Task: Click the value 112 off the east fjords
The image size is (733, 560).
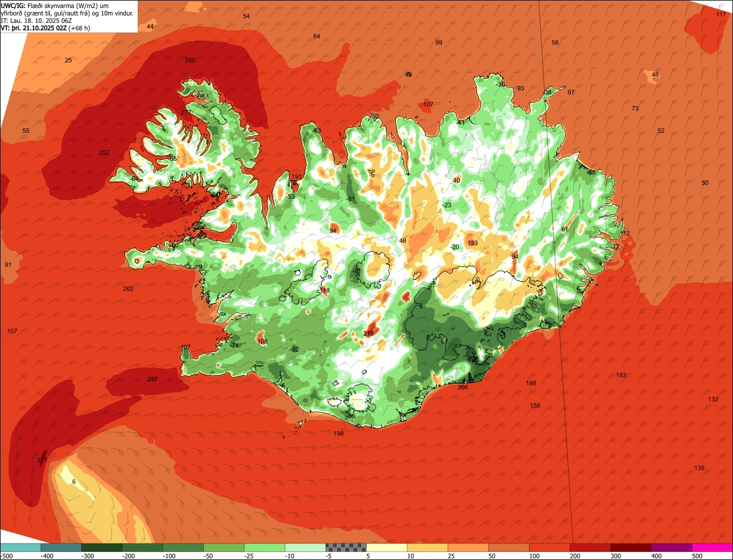Action: click(x=624, y=233)
